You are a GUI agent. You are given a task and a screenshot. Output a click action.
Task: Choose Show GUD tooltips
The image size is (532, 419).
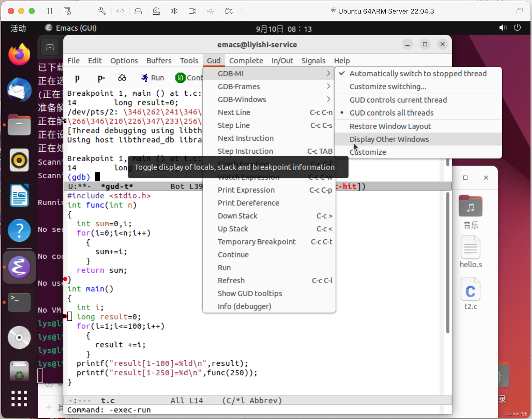pyautogui.click(x=269, y=293)
